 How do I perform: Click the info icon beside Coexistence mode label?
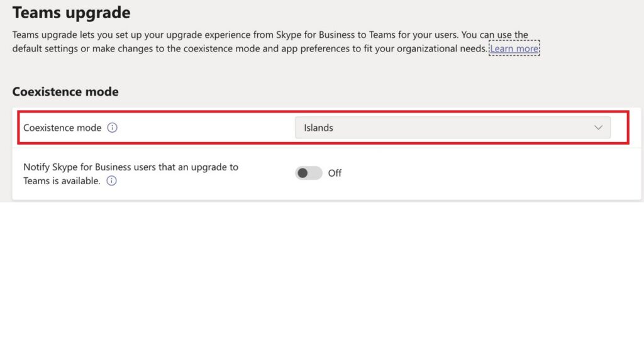point(112,128)
